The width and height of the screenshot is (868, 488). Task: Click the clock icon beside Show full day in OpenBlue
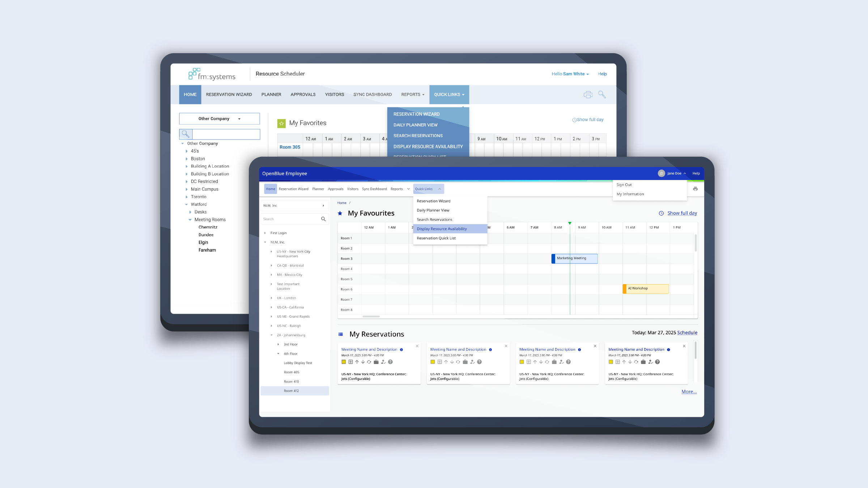click(x=661, y=213)
